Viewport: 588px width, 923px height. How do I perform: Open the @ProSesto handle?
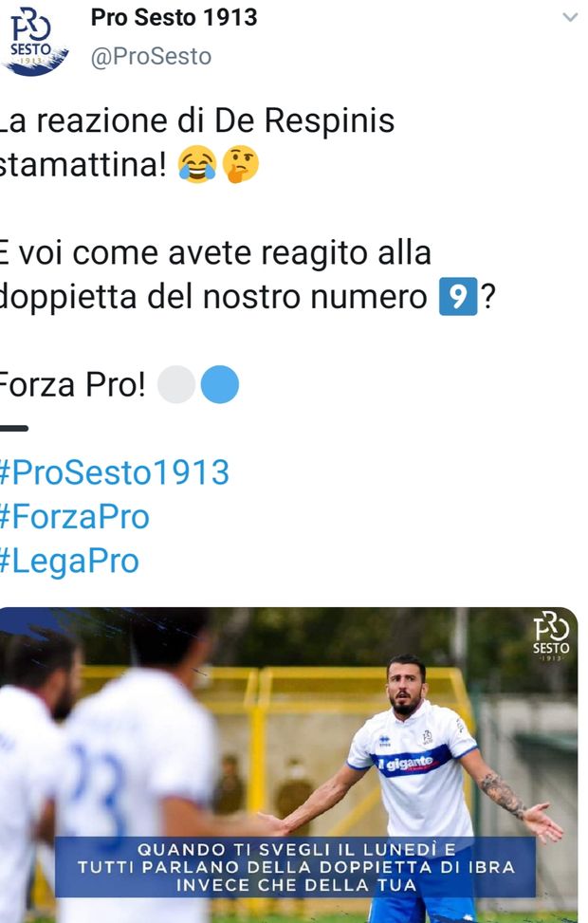(x=151, y=57)
